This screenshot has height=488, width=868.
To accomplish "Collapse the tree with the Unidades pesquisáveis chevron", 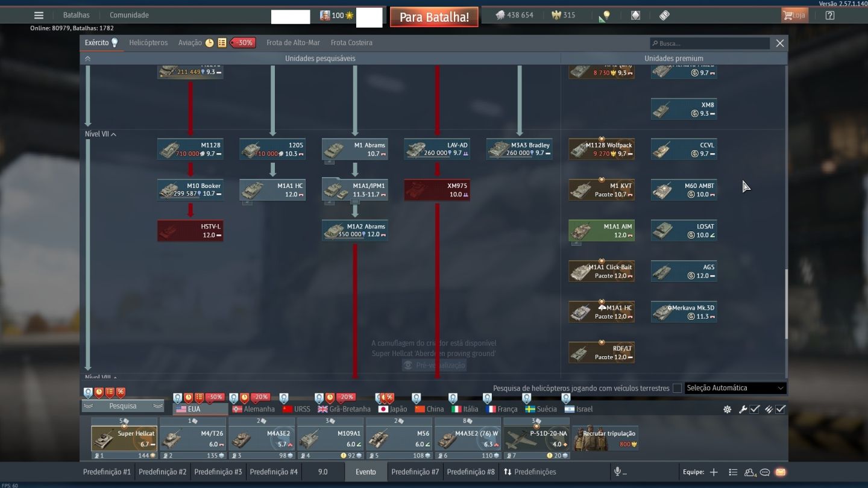I will coord(87,58).
